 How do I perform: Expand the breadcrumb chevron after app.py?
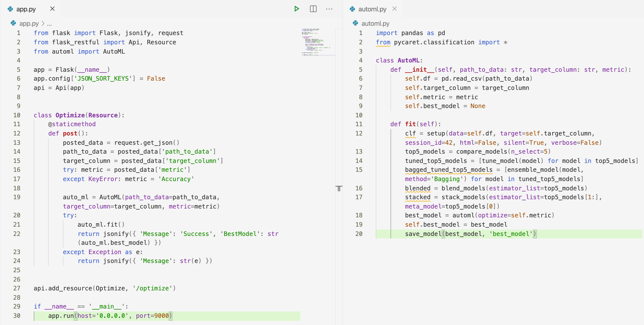coord(43,23)
